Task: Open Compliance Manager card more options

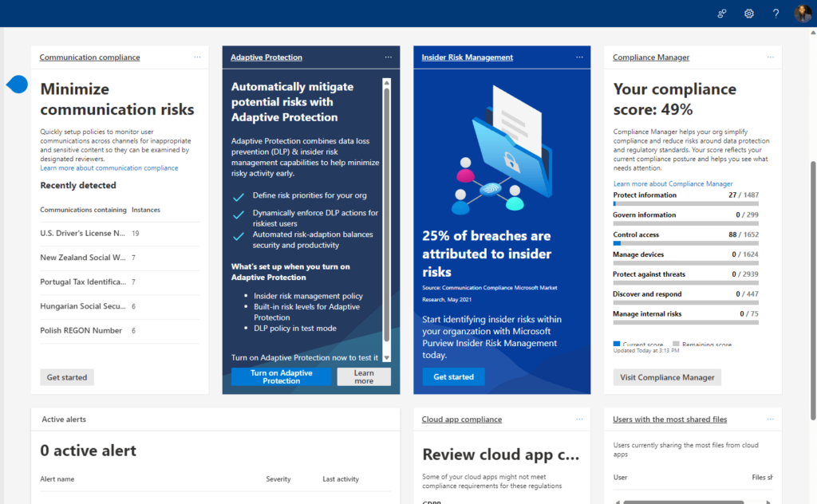Action: click(x=771, y=57)
